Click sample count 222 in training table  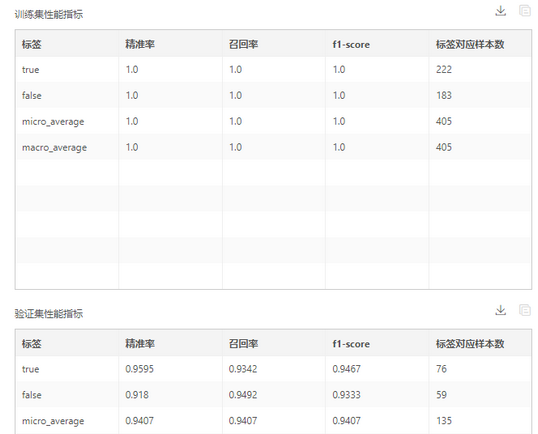tap(444, 70)
